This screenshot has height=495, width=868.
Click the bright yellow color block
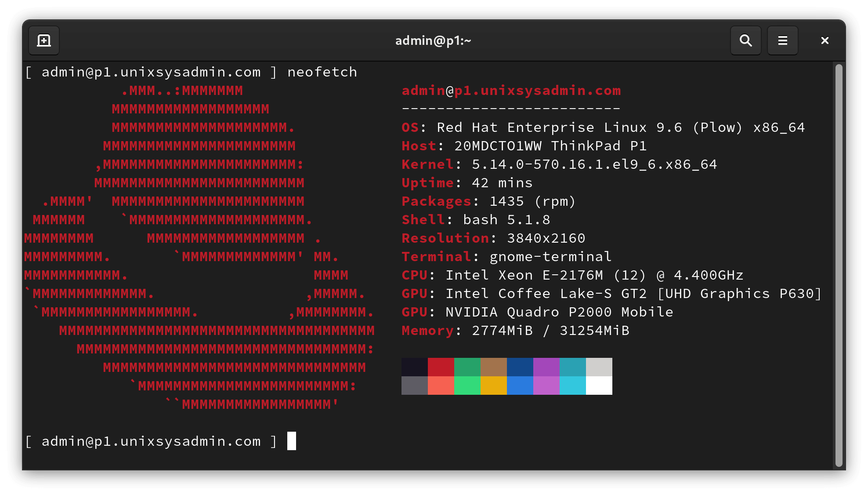494,386
